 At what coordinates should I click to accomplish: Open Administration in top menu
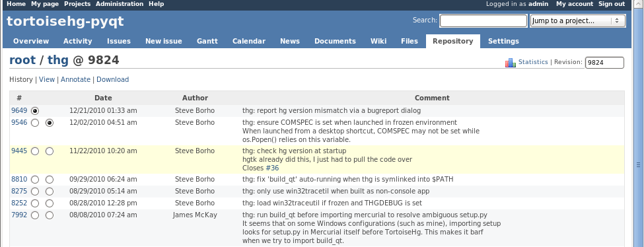pyautogui.click(x=120, y=4)
